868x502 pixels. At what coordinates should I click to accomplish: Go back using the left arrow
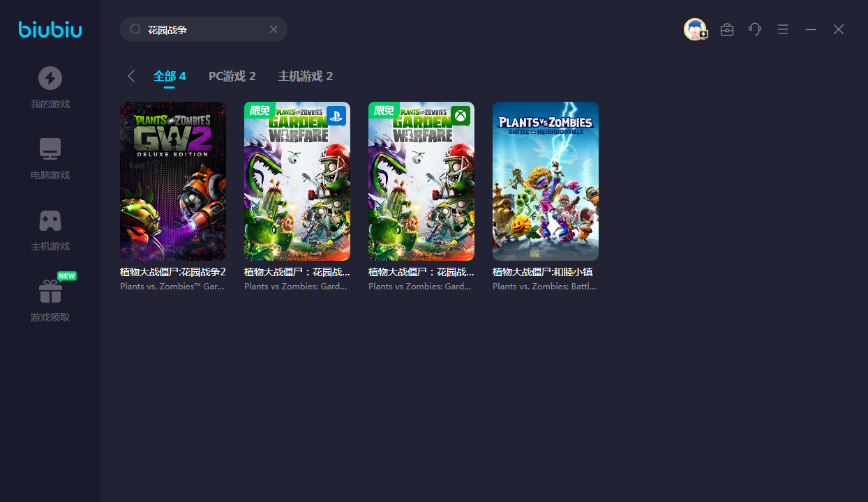tap(131, 76)
